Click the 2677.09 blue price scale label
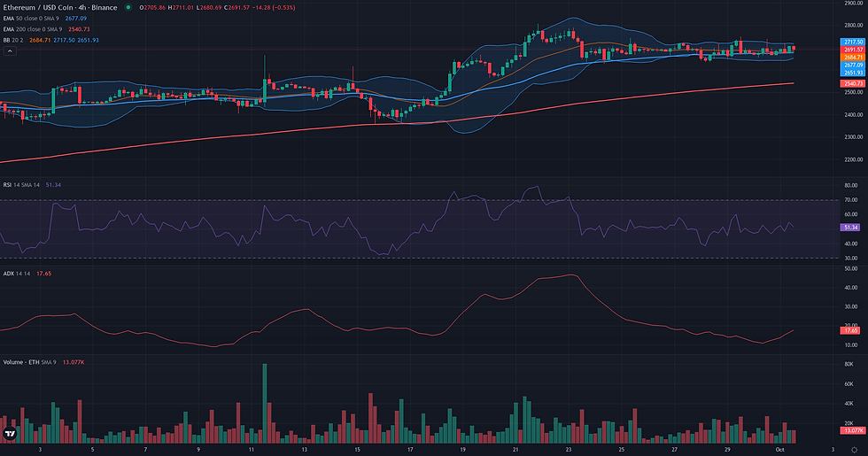Image resolution: width=868 pixels, height=456 pixels. click(853, 66)
